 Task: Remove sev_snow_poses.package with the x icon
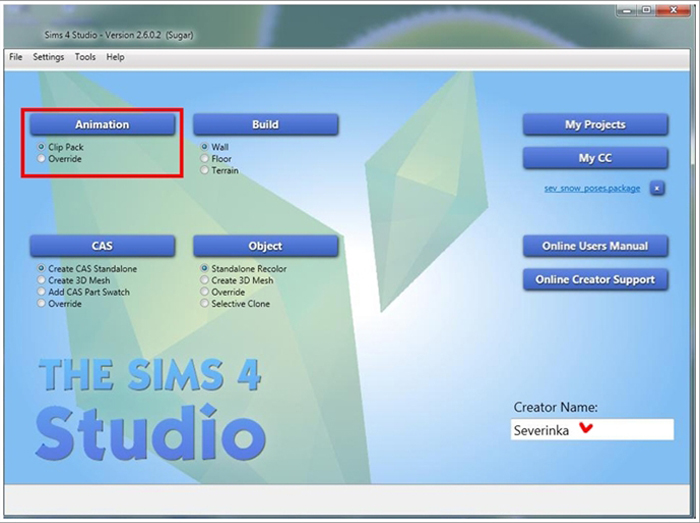pos(657,188)
